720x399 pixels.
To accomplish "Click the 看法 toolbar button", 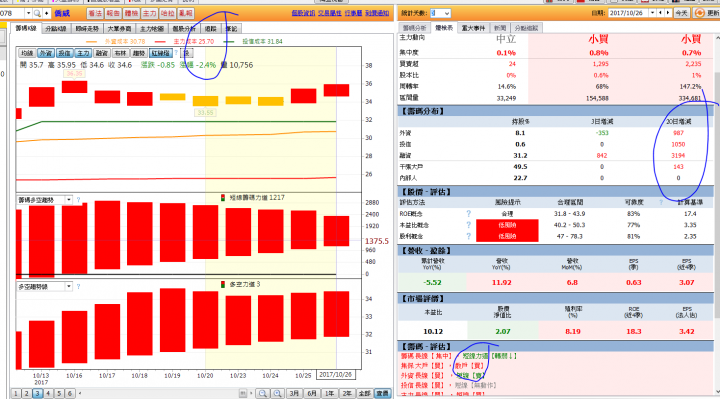I will point(95,13).
